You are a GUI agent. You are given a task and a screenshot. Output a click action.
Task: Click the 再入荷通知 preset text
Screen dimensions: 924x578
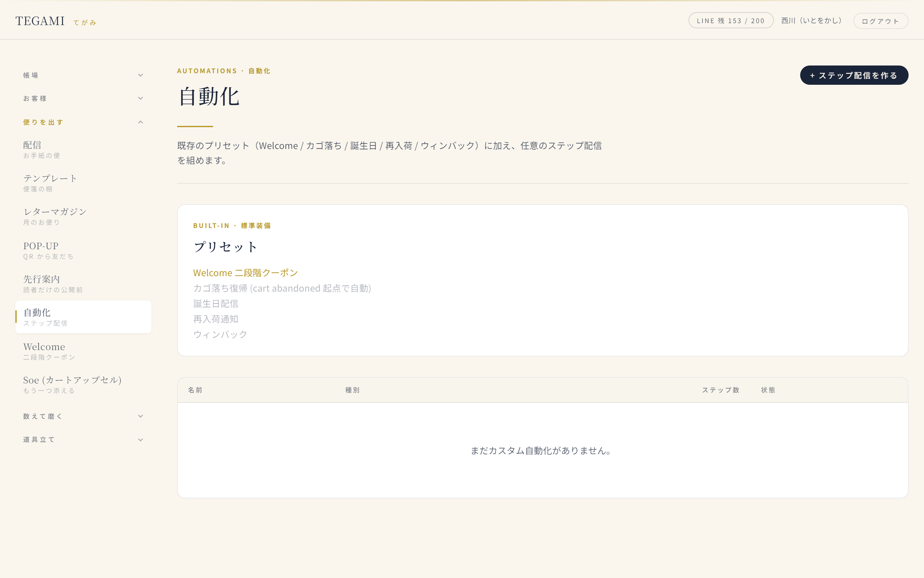coord(216,319)
